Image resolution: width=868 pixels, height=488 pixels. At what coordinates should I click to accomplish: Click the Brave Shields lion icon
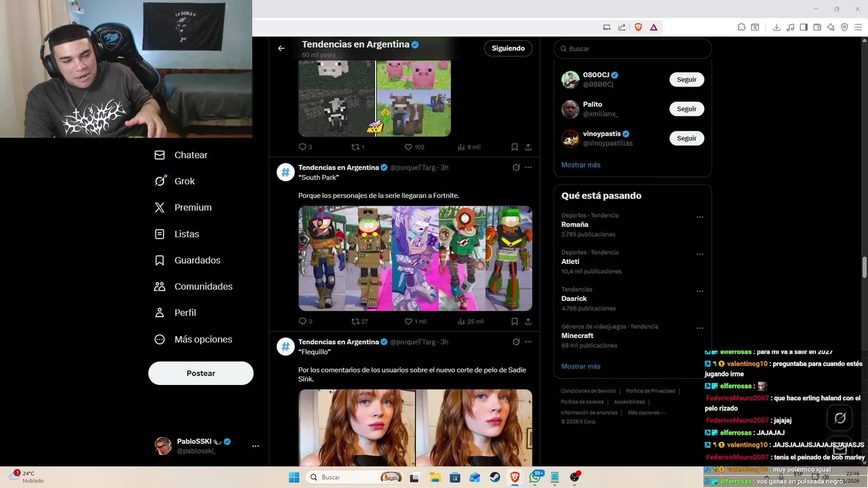[x=638, y=27]
